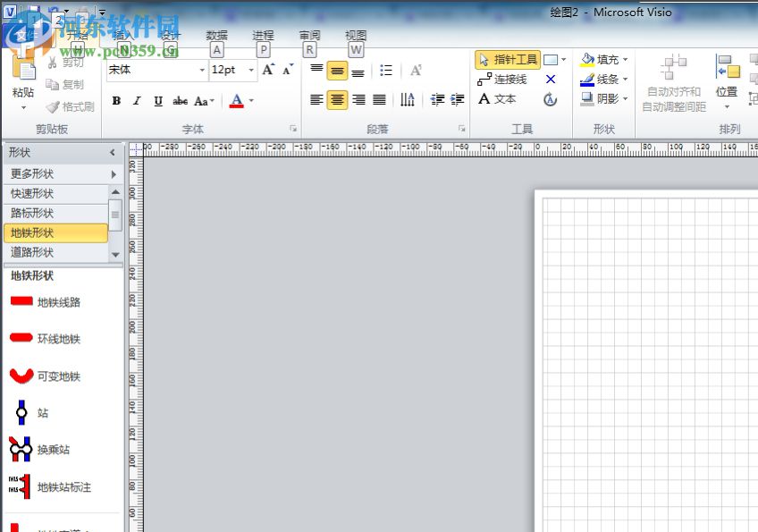Pick the Flexible Metro (可变地铁) shape
Screen dimensions: 758x532
(45, 376)
